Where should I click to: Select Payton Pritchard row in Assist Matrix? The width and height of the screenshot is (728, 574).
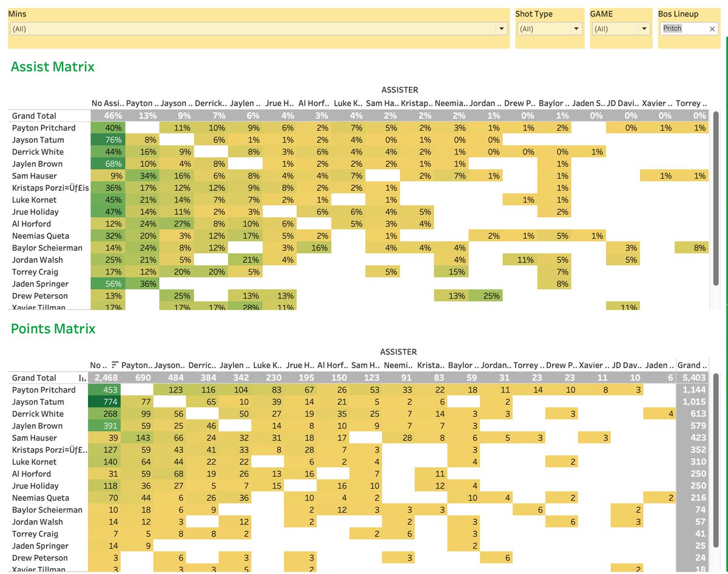coord(44,128)
